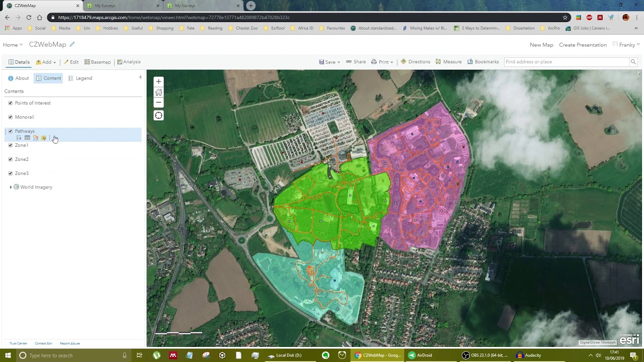Click Windows taskbar search box
This screenshot has height=362, width=644.
click(74, 355)
